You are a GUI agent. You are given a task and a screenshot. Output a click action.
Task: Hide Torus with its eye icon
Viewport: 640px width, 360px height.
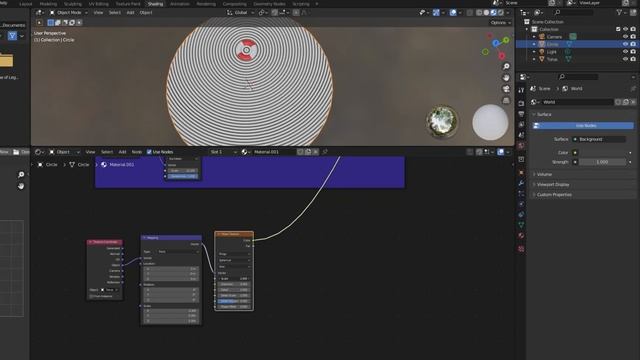[x=625, y=59]
